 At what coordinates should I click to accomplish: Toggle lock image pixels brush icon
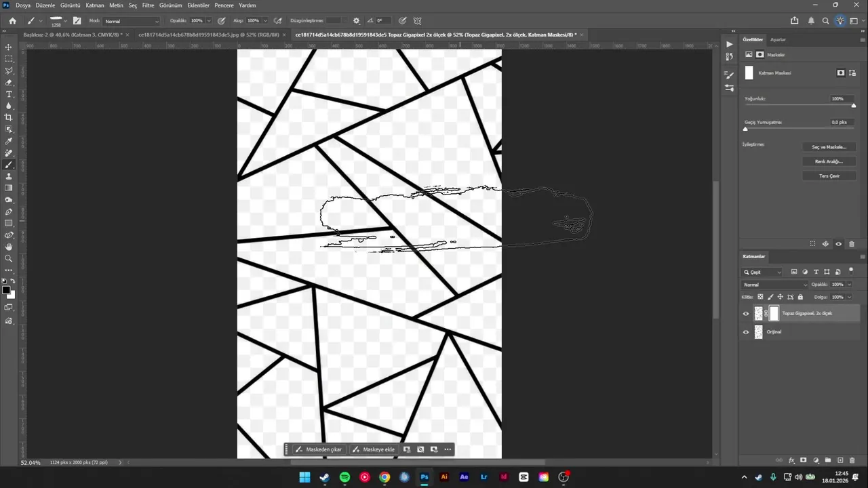[770, 297]
